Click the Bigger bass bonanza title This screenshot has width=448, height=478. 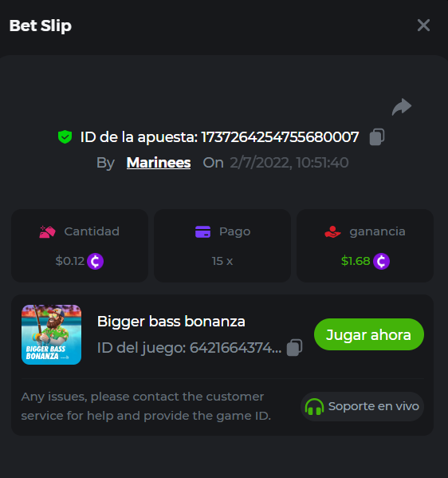(x=171, y=322)
